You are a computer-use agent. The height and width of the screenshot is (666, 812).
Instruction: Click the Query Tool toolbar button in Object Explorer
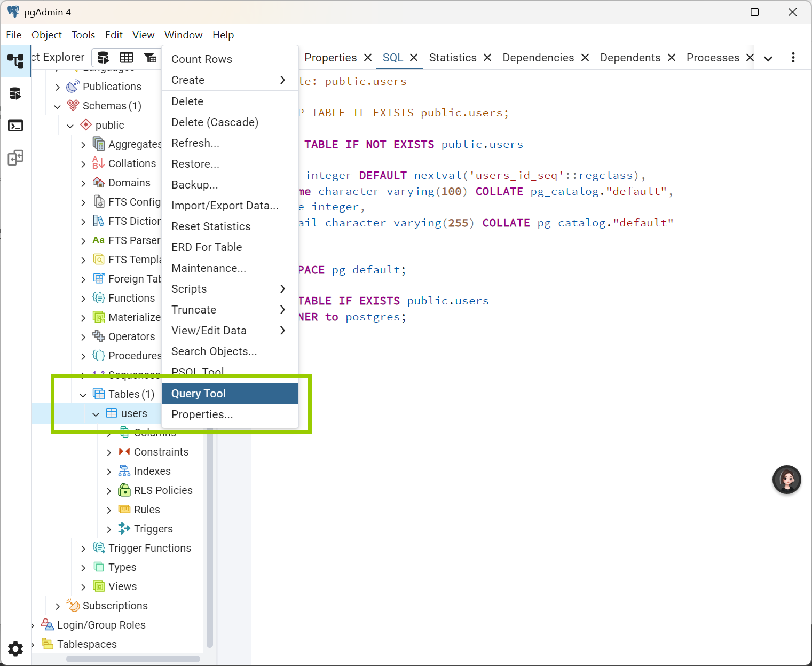click(x=103, y=58)
